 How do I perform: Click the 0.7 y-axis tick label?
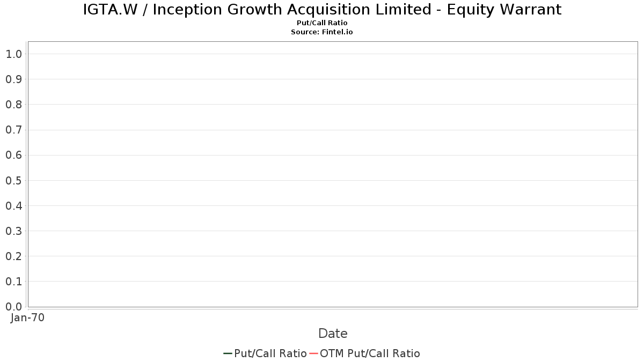[x=13, y=130]
